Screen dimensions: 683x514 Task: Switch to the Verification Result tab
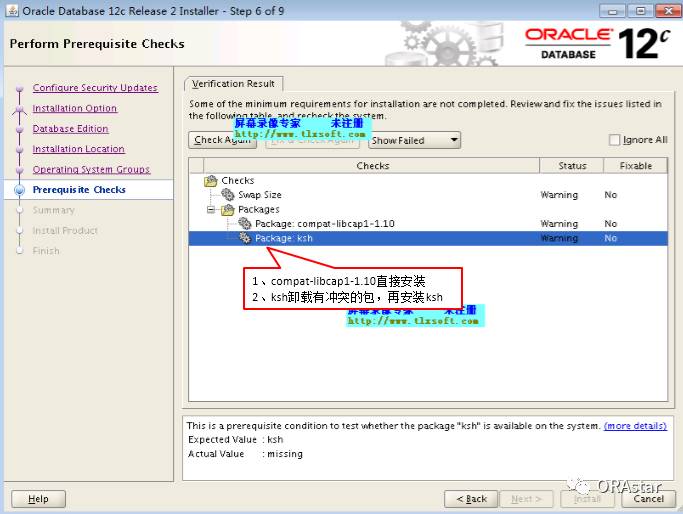(x=233, y=84)
